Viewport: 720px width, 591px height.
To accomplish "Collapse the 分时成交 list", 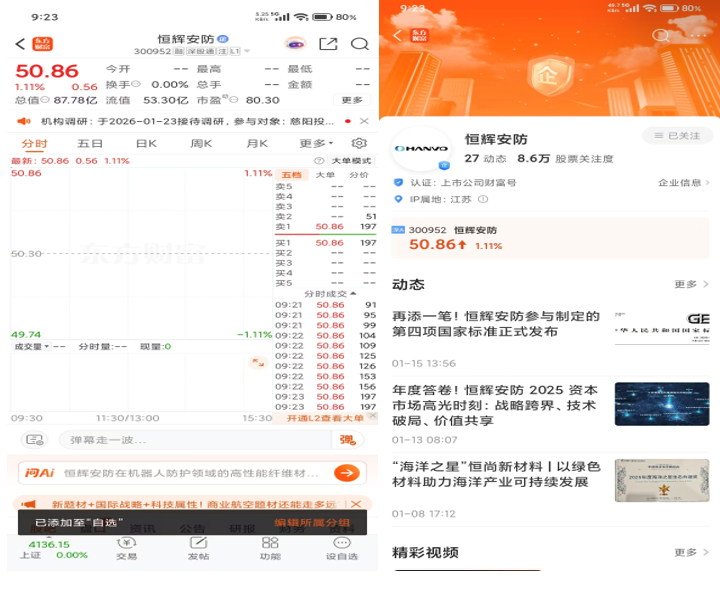I will click(x=330, y=293).
